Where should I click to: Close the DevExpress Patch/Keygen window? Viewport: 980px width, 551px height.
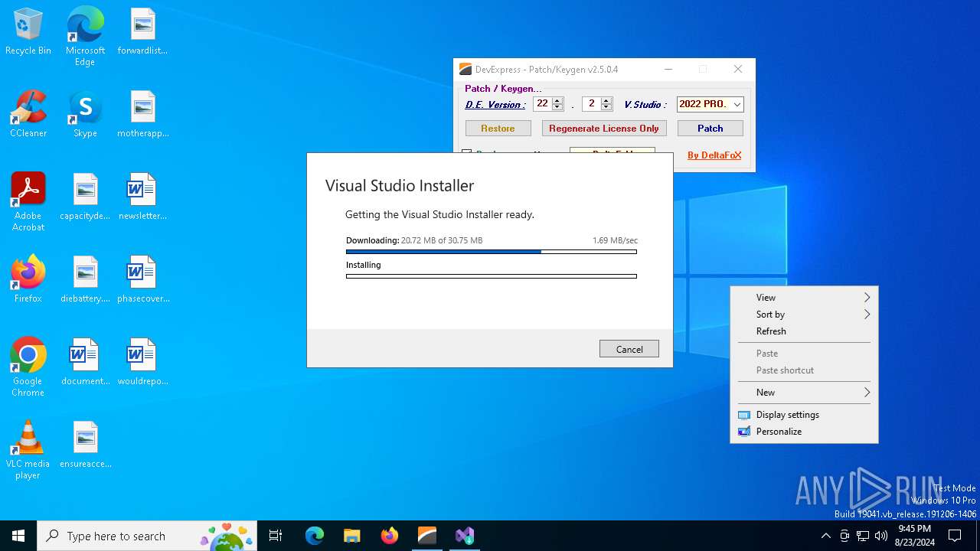point(738,70)
